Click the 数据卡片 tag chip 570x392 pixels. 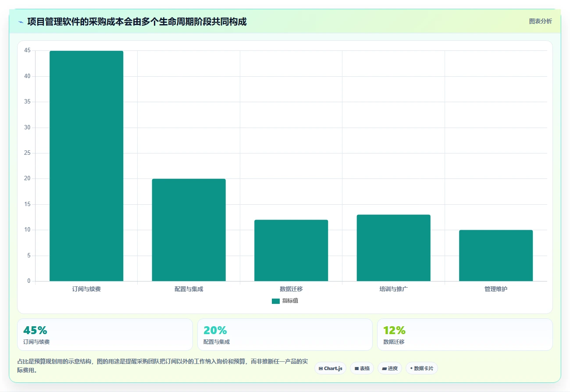tap(421, 368)
